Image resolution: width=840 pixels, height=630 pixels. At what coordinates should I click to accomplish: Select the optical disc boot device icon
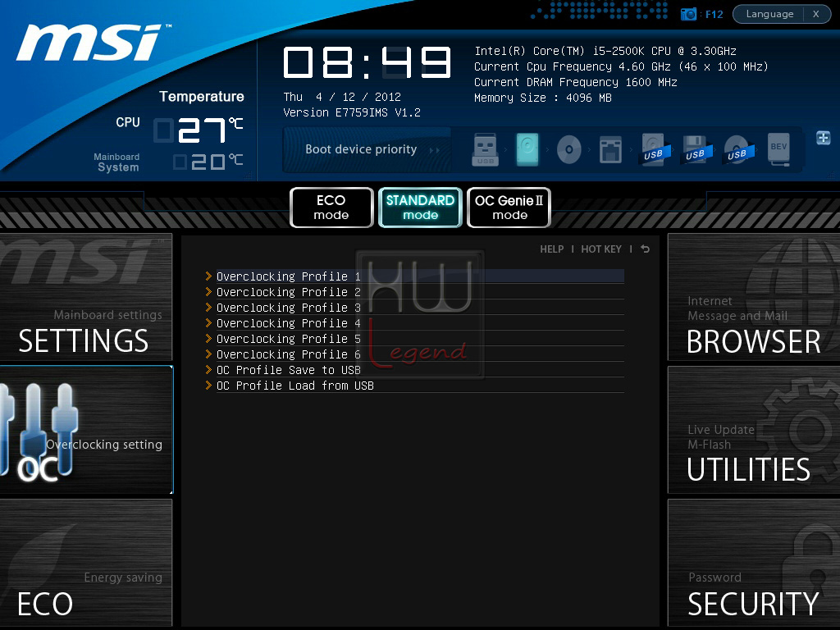(x=569, y=149)
